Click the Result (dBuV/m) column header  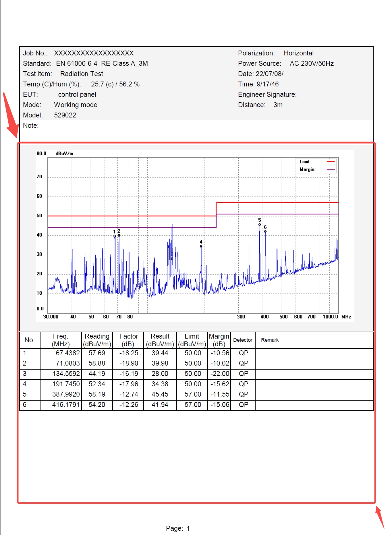[160, 340]
